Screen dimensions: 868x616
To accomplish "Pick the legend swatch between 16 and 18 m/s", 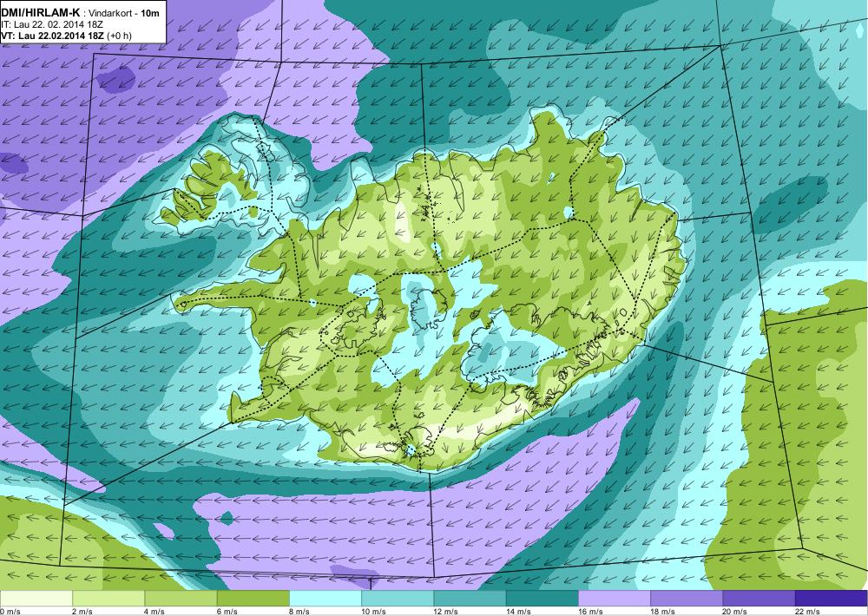I will [615, 599].
